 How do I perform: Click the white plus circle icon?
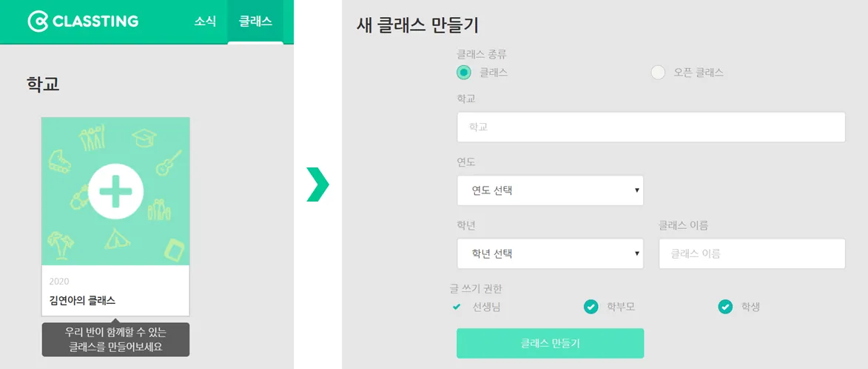tap(115, 191)
